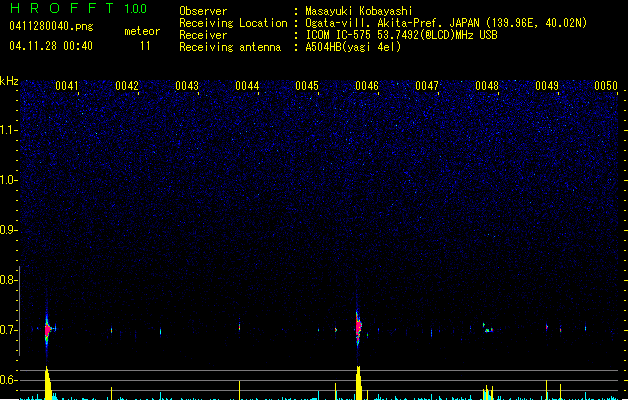Image resolution: width=629 pixels, height=400 pixels.
Task: Click the yellow power peak below 0046
Action: 359,383
